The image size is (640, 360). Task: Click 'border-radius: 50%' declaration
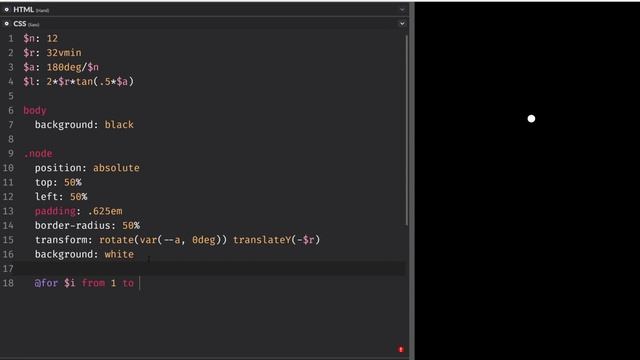[87, 225]
